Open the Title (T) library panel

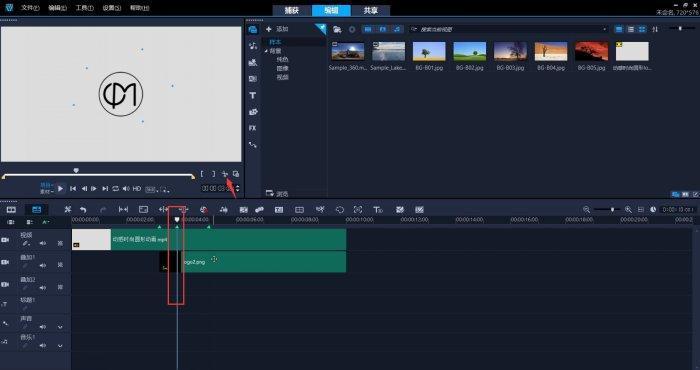(253, 96)
